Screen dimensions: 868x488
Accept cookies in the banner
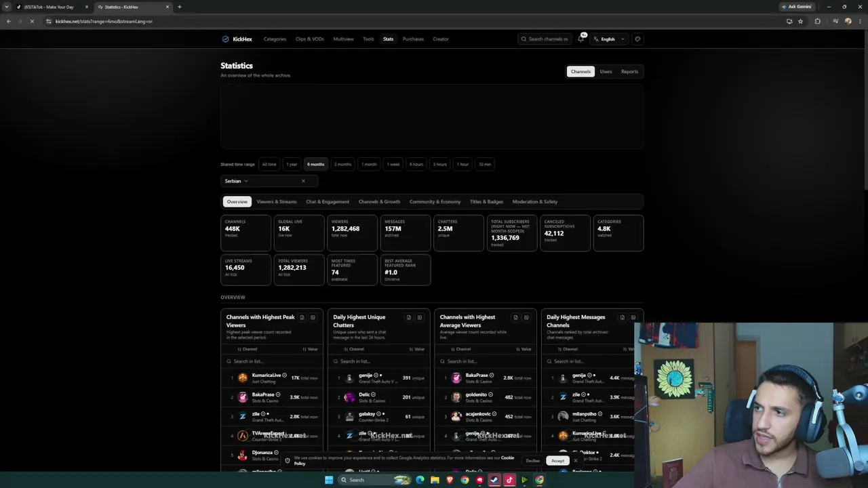pyautogui.click(x=557, y=461)
